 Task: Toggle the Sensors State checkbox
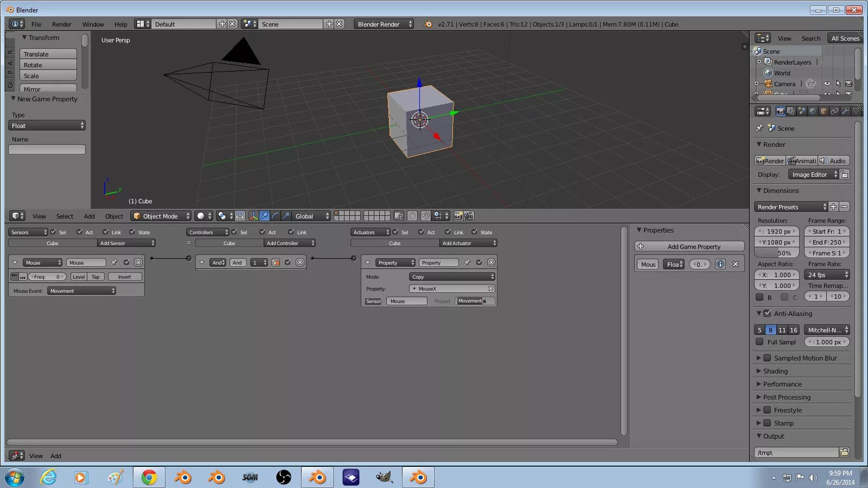(132, 232)
